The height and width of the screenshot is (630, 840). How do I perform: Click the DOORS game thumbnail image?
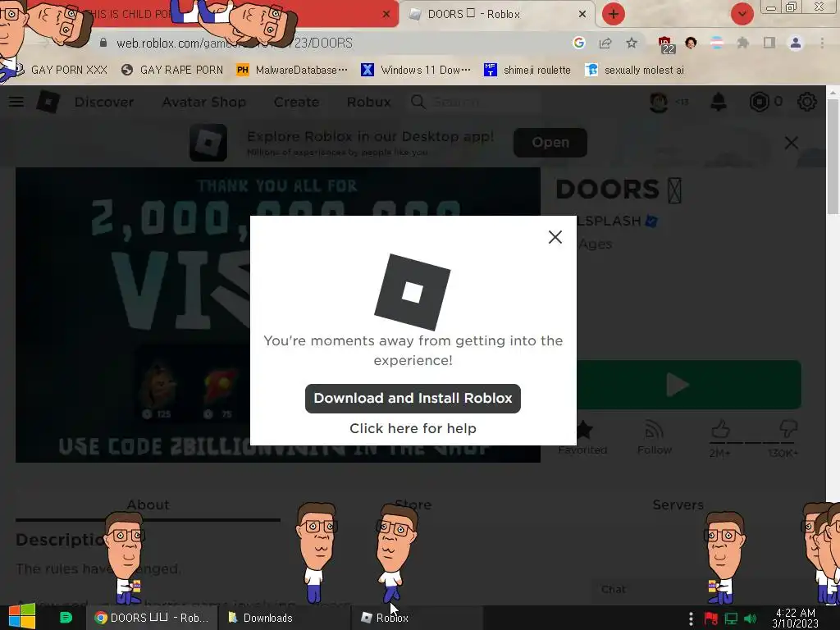[x=277, y=315]
